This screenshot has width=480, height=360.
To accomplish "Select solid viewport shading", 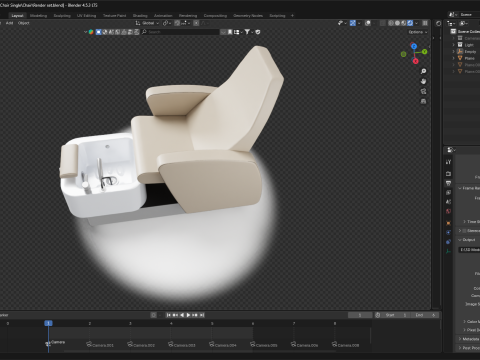I will 397,23.
